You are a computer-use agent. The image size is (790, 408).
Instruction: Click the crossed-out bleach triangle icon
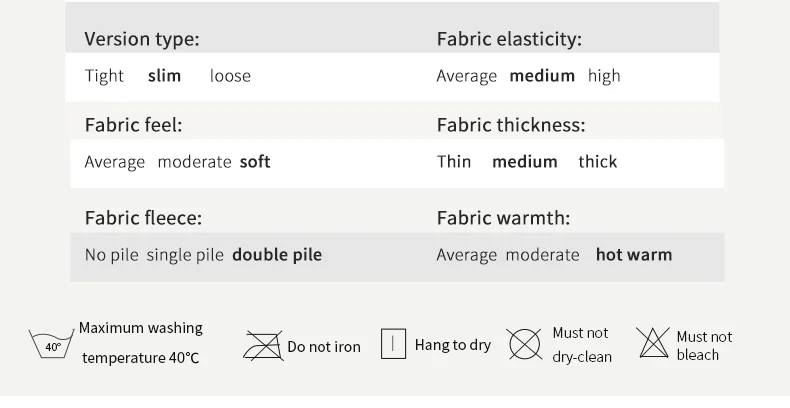tap(654, 344)
